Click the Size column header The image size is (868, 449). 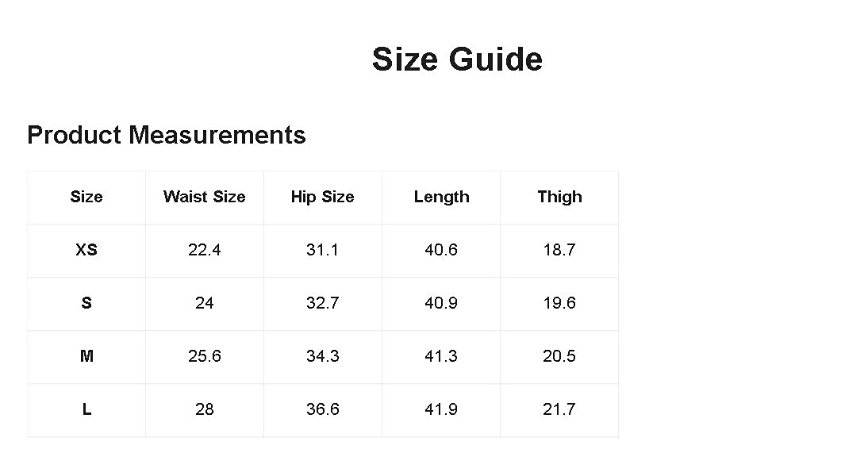(x=86, y=197)
